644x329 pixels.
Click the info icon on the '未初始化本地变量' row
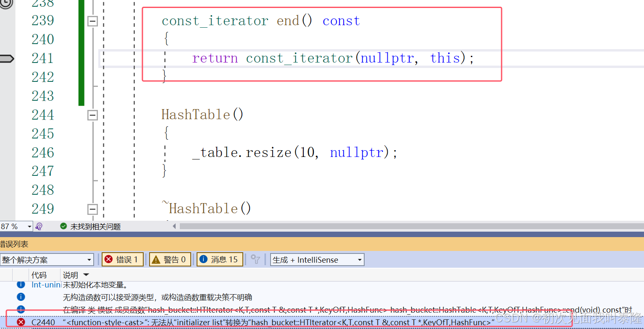click(21, 285)
